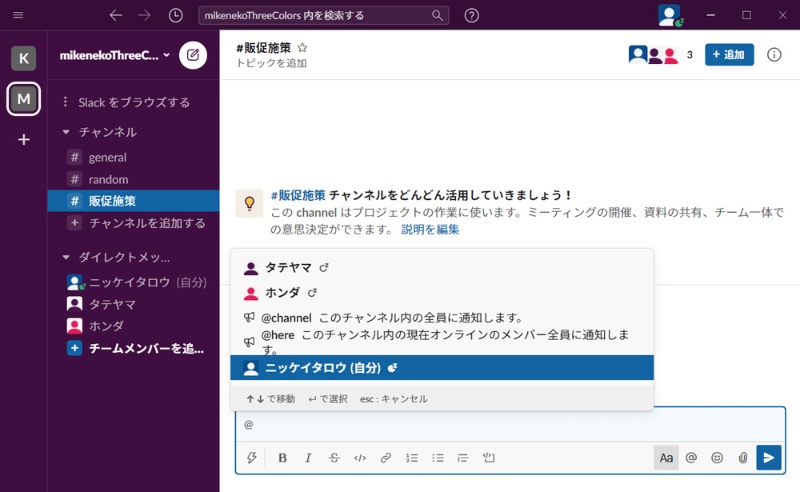The image size is (800, 492).
Task: Click the send message arrow button
Action: [768, 457]
